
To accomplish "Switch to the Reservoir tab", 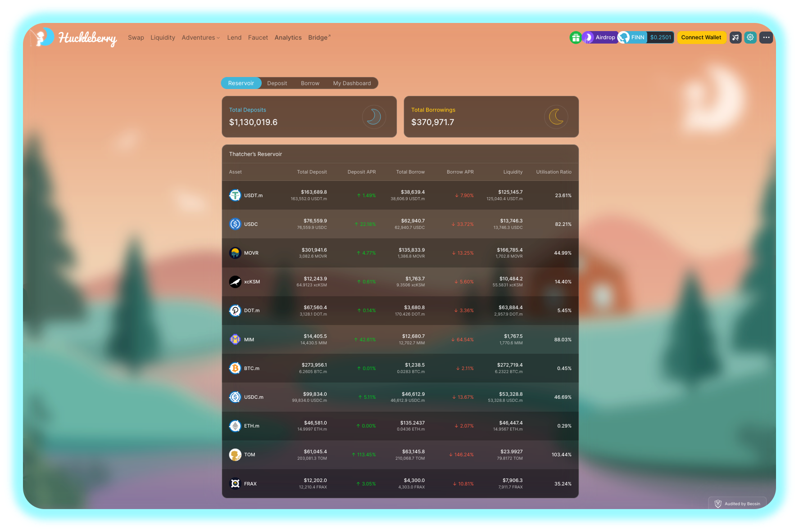I will [241, 83].
